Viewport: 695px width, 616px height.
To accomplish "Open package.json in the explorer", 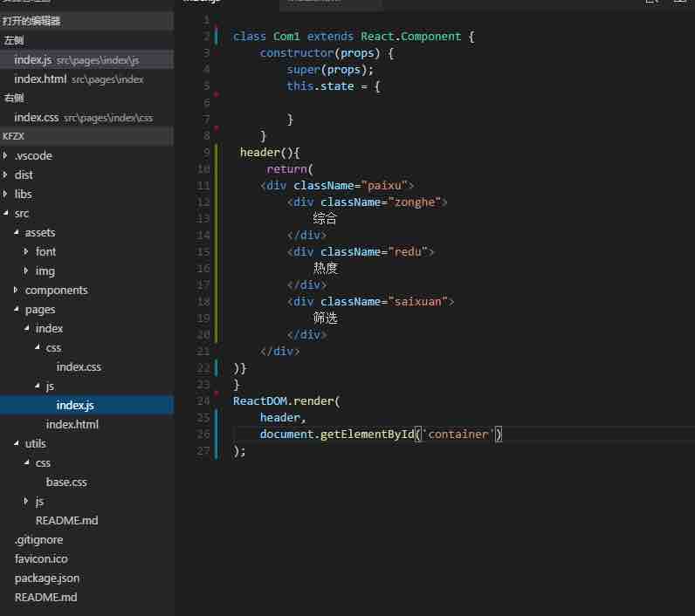I will (x=47, y=578).
